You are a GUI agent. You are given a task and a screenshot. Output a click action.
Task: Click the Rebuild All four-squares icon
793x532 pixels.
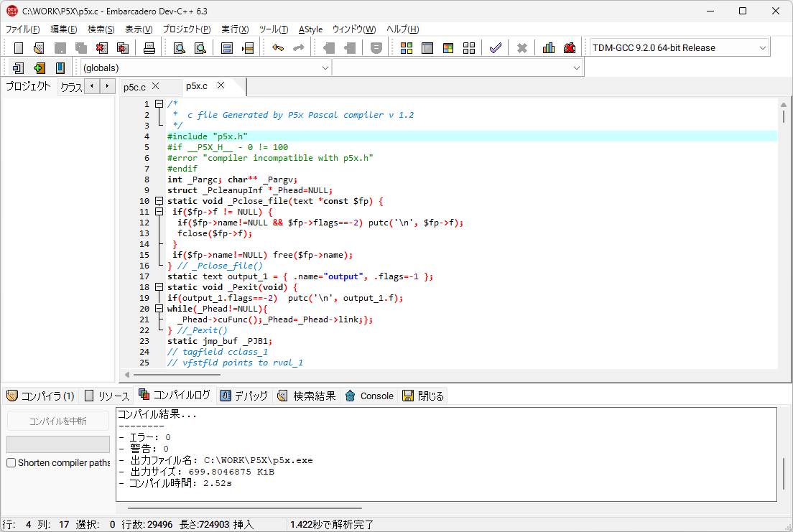coord(469,48)
